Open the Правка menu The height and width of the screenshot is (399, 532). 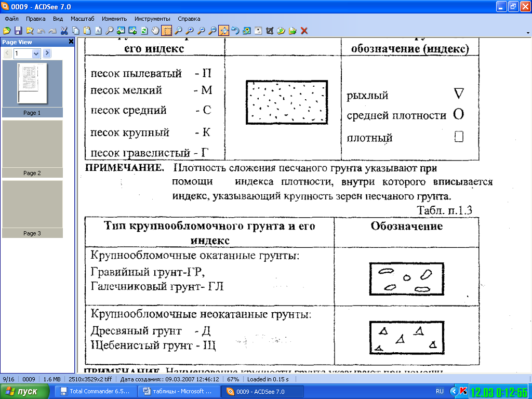coord(36,19)
